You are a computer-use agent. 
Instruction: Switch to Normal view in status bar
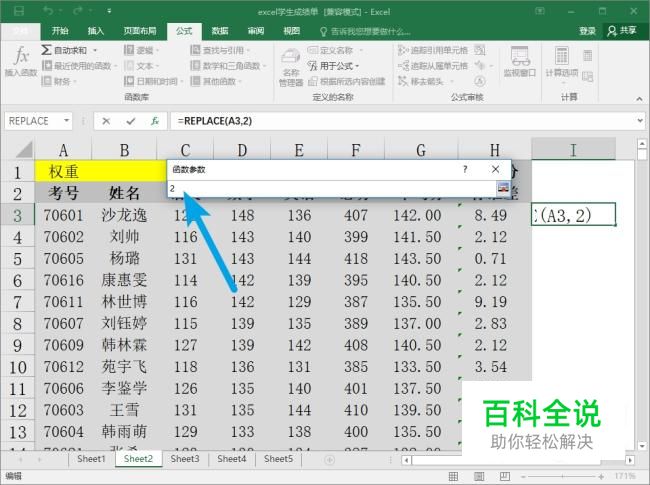(454, 476)
